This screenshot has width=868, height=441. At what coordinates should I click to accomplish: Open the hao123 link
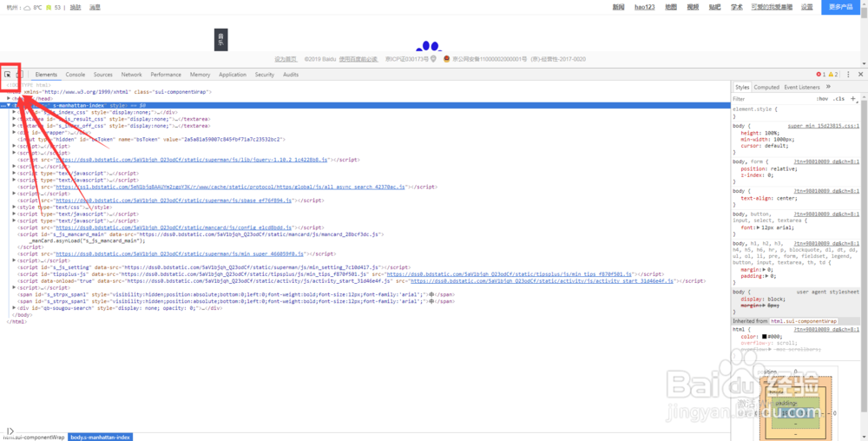click(x=643, y=7)
